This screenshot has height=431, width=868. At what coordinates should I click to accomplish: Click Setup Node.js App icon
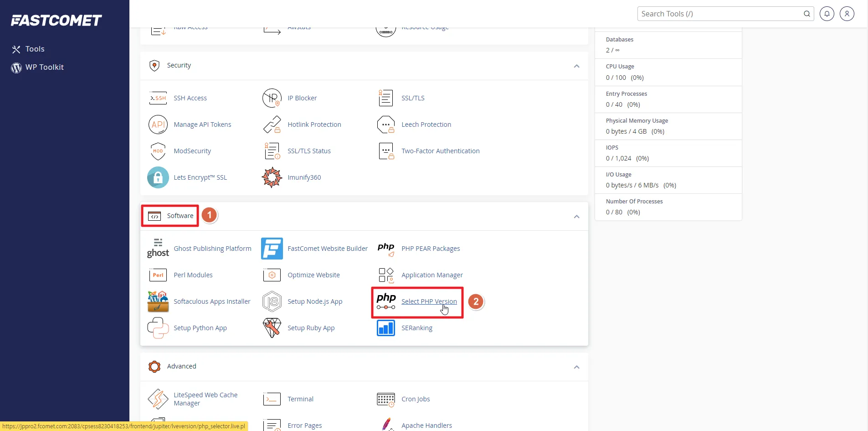tap(272, 301)
